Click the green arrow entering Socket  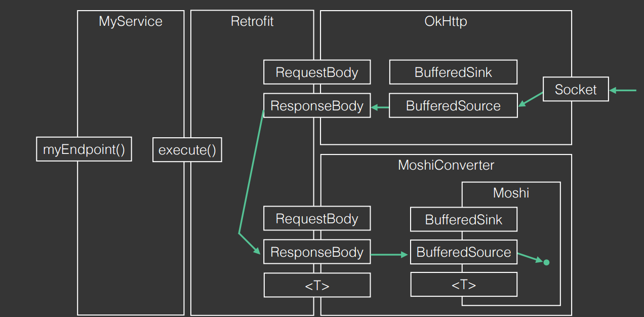(x=623, y=90)
